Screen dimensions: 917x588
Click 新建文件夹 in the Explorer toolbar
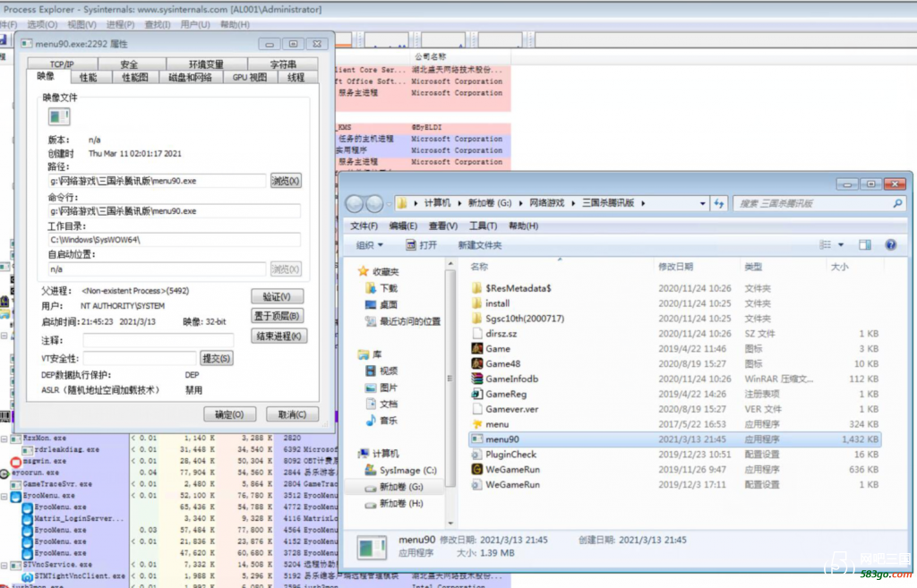(480, 245)
